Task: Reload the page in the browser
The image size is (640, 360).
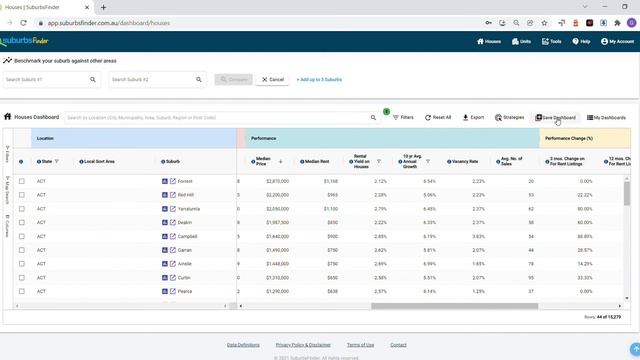Action: (24, 23)
